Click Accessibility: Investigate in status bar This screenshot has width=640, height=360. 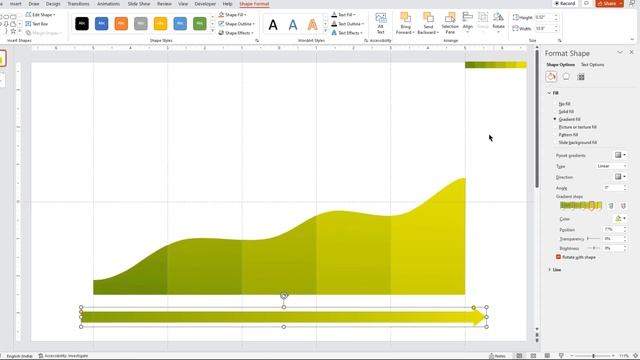pyautogui.click(x=63, y=356)
